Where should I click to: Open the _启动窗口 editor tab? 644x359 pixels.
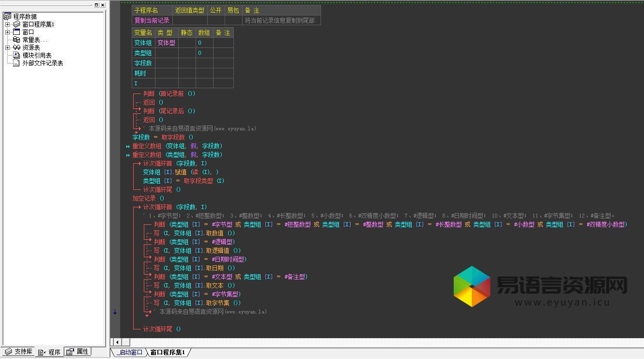130,352
